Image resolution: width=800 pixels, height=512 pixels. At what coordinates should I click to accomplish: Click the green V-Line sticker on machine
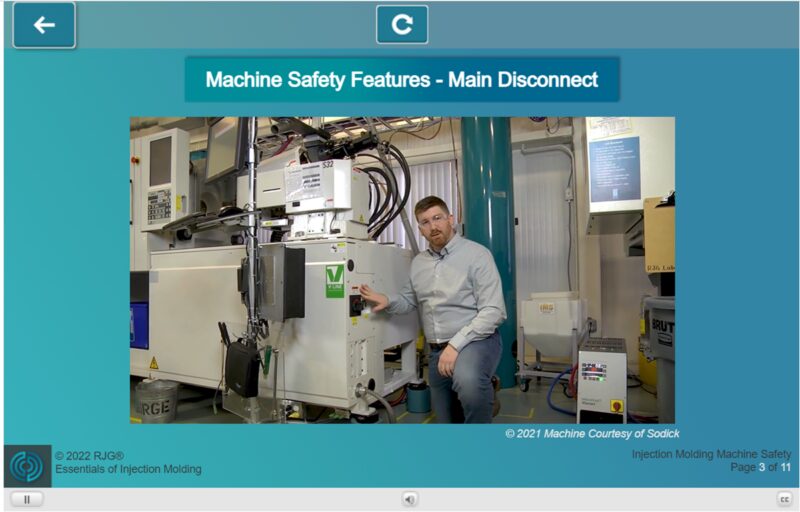point(335,280)
